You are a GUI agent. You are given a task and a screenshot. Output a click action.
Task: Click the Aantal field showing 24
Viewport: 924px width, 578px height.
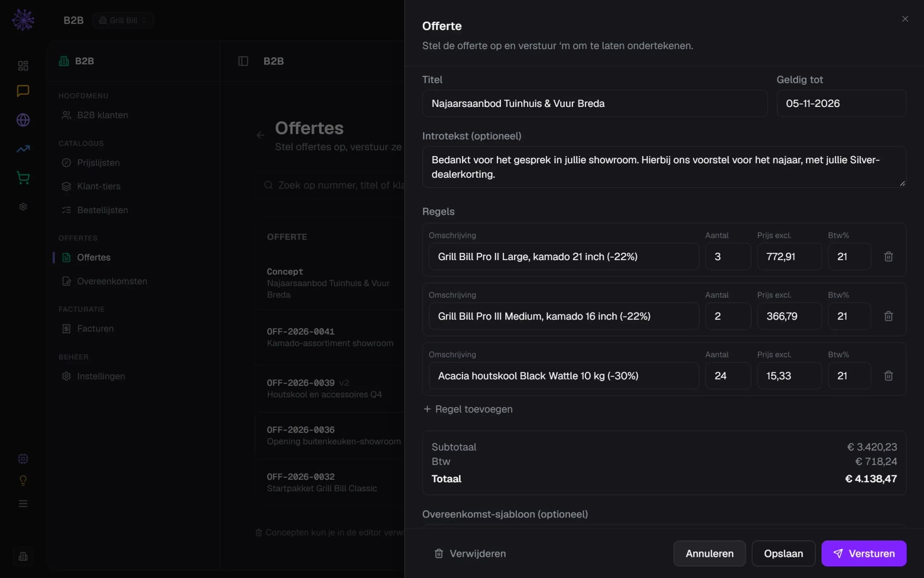(728, 376)
